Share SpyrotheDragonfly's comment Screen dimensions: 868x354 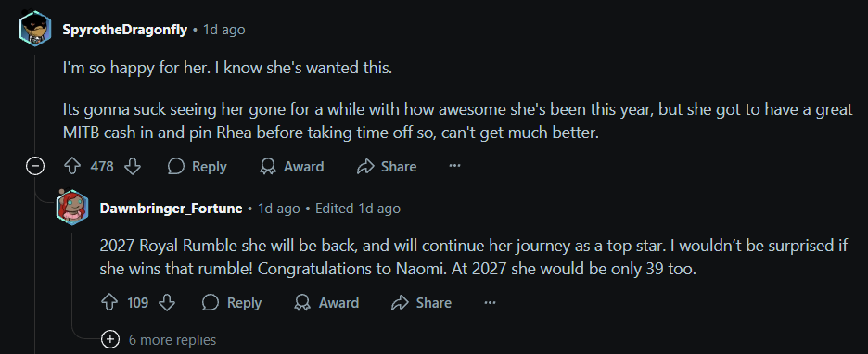387,167
